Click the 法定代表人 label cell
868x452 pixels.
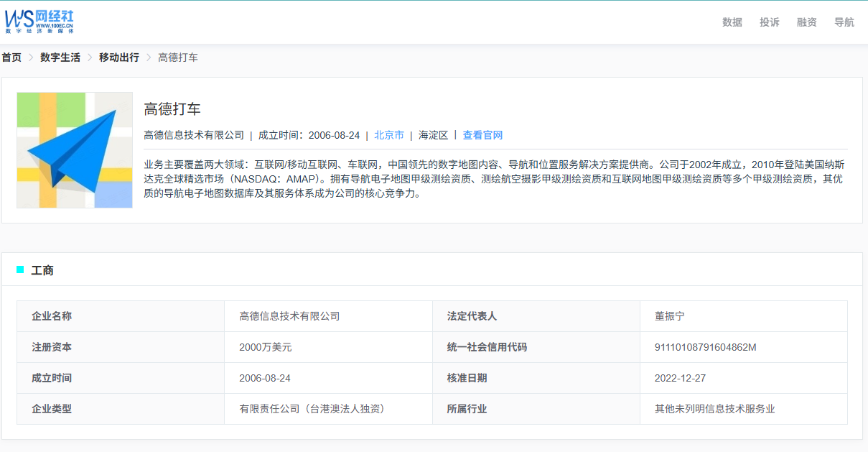point(536,316)
